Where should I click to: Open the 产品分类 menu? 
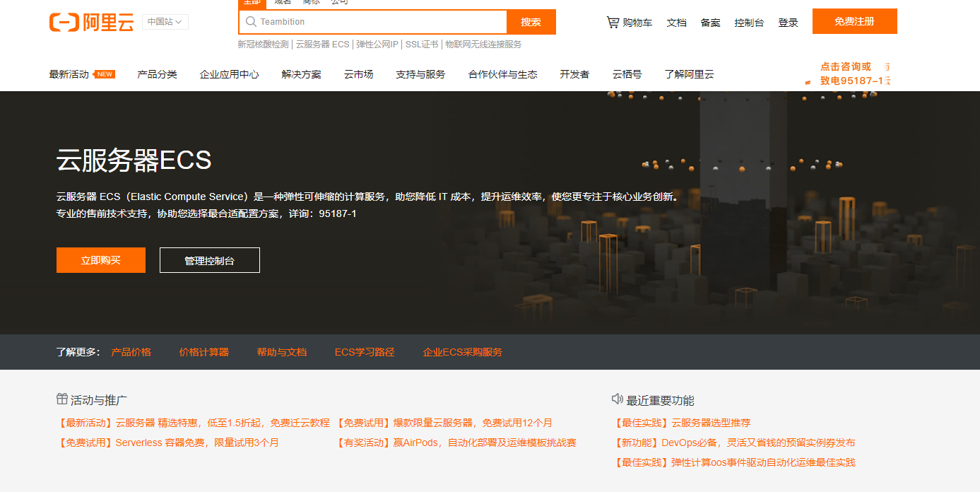(x=157, y=74)
